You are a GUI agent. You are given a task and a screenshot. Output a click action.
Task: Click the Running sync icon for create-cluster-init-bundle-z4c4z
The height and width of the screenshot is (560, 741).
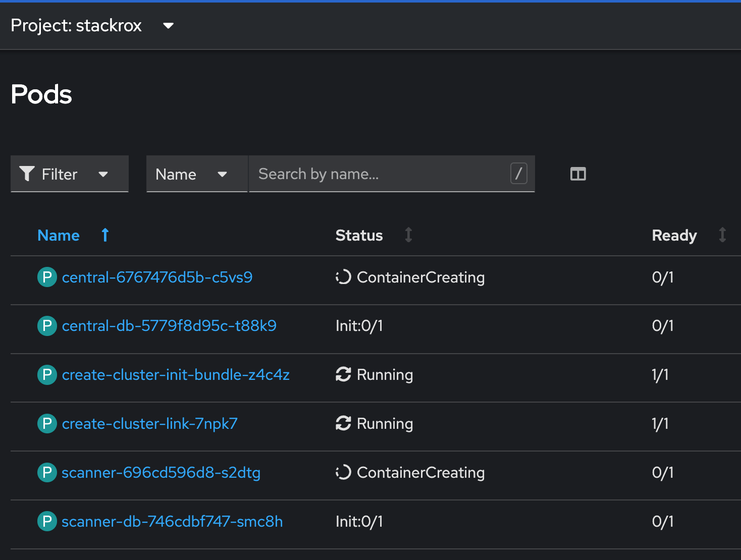(x=343, y=374)
